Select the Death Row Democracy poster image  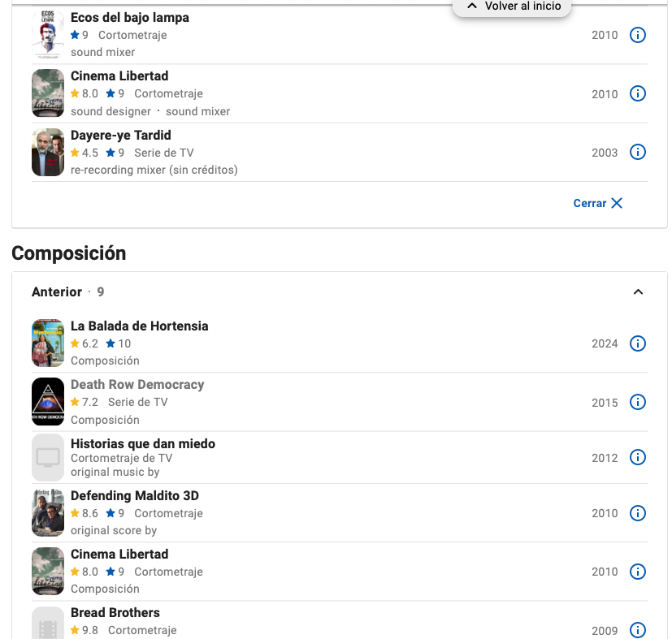click(x=48, y=402)
